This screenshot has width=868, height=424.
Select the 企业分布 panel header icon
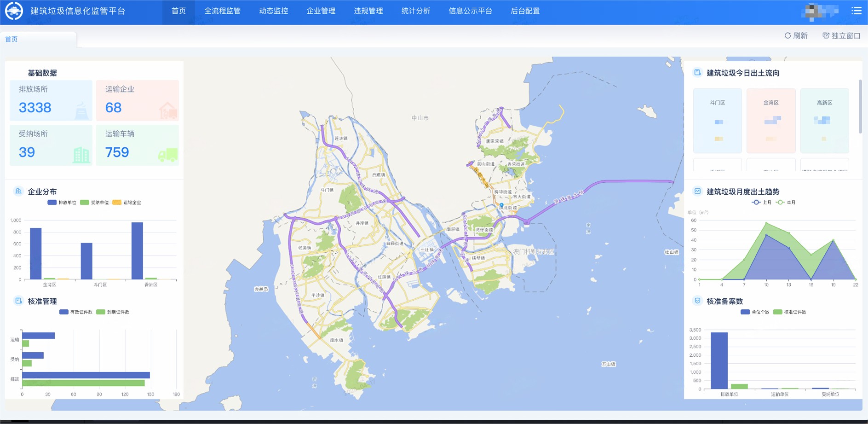coord(18,191)
